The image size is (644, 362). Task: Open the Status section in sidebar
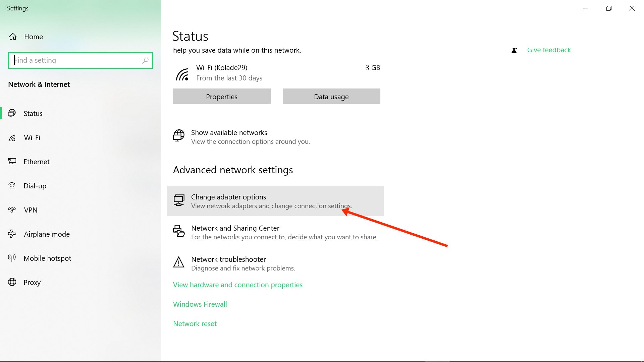point(33,113)
